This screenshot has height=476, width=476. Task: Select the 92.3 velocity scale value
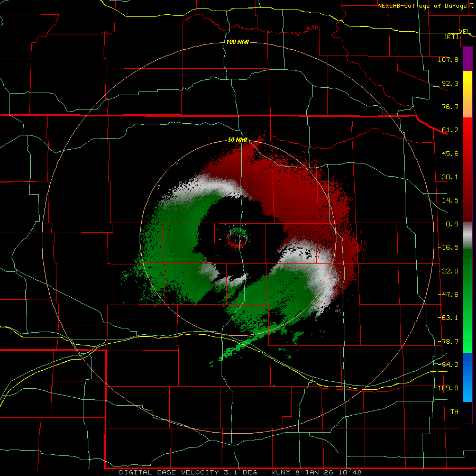[450, 83]
